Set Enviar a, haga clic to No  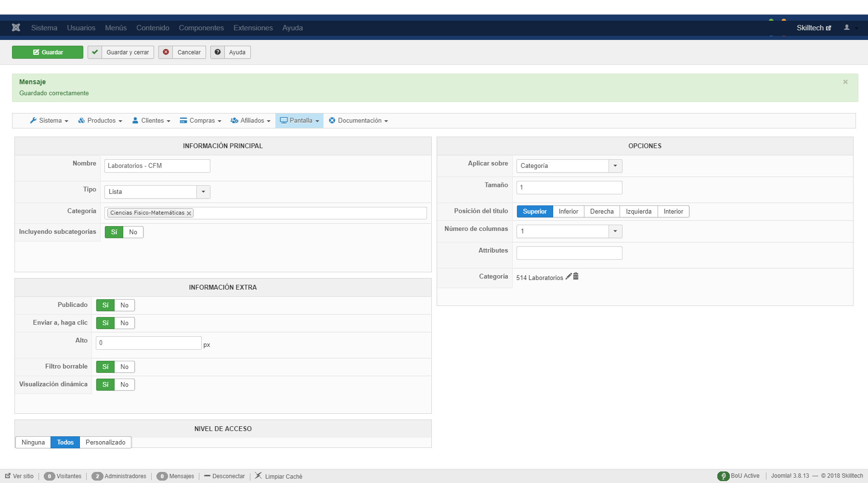pos(125,323)
